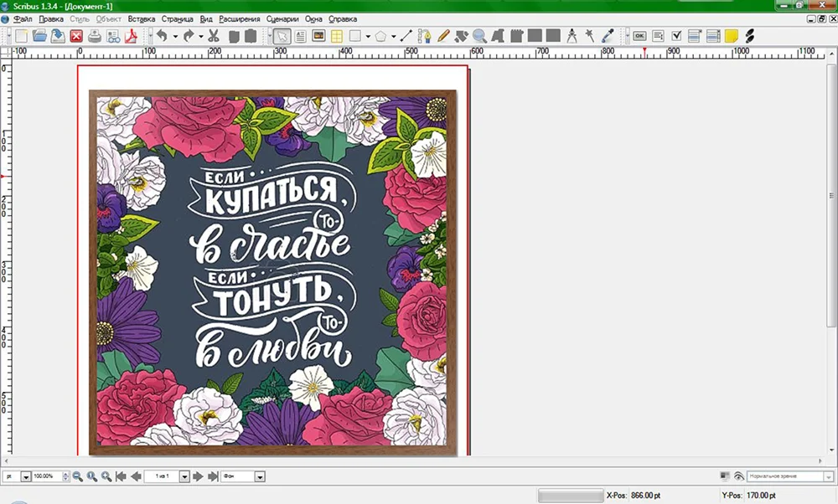This screenshot has width=838, height=504.
Task: Click the Preflight Verifier icon
Action: click(x=112, y=36)
